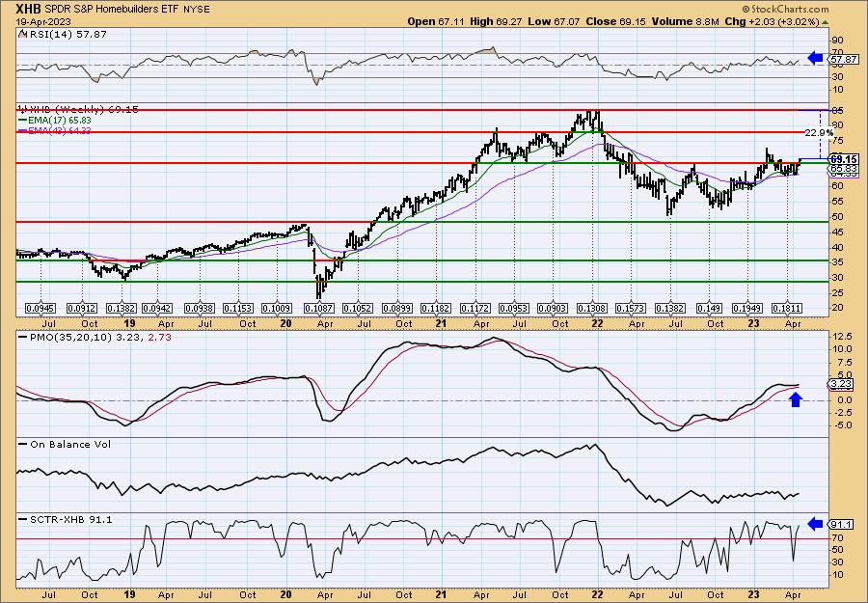Image resolution: width=868 pixels, height=603 pixels.
Task: Select the SPDR S&P Homebuilders ETF title
Action: (114, 10)
